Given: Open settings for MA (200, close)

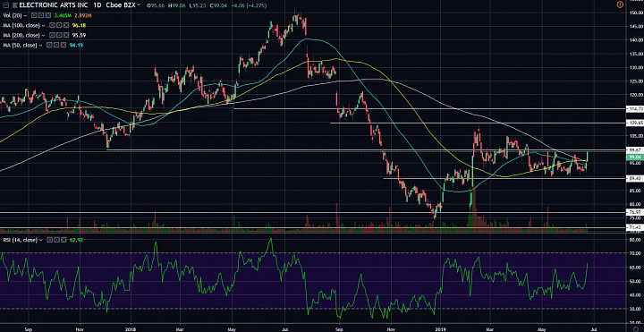Looking at the screenshot, I should pyautogui.click(x=59, y=35).
